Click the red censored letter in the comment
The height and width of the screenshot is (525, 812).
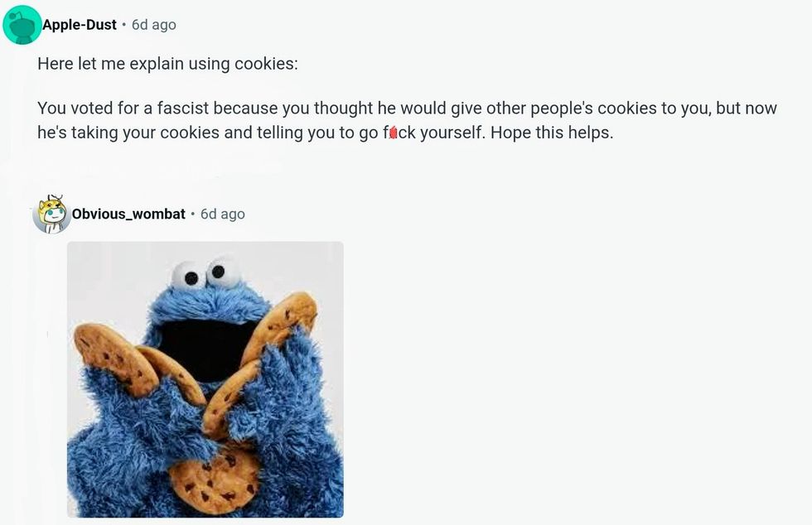click(393, 133)
